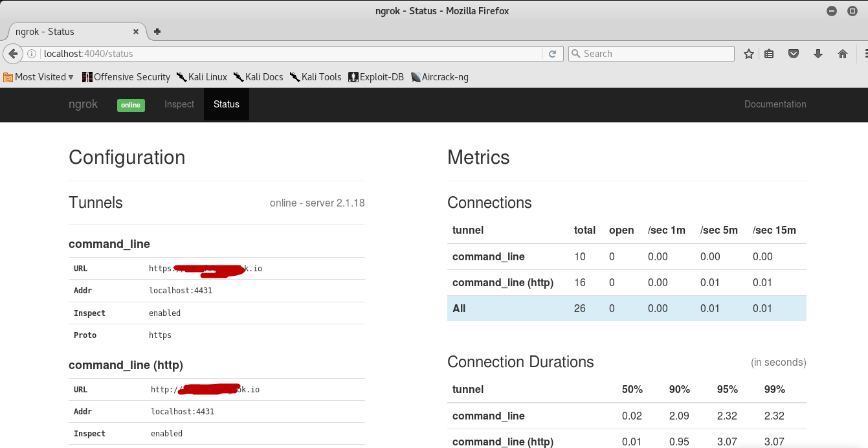Bookmark this page with the star icon
Image resolution: width=868 pixels, height=448 pixels.
point(749,54)
